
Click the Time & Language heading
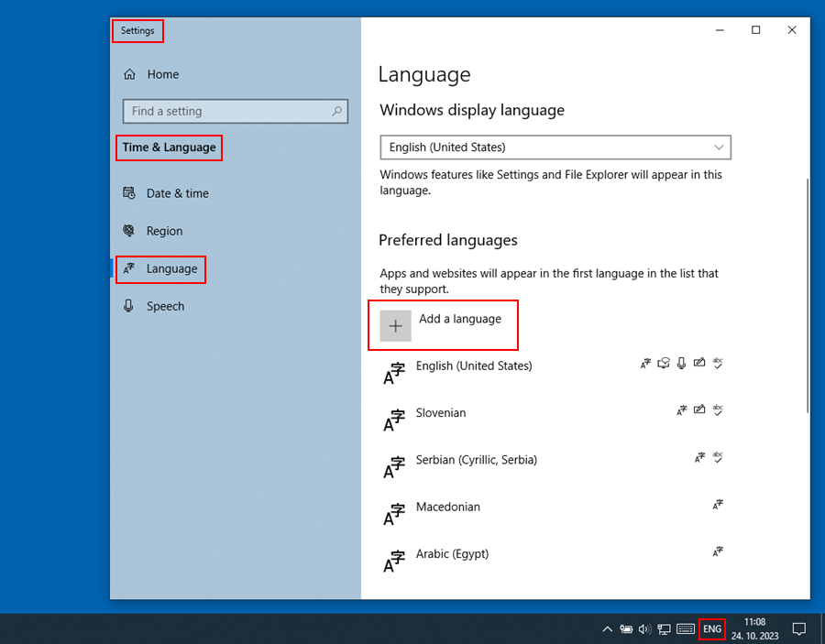tap(169, 147)
